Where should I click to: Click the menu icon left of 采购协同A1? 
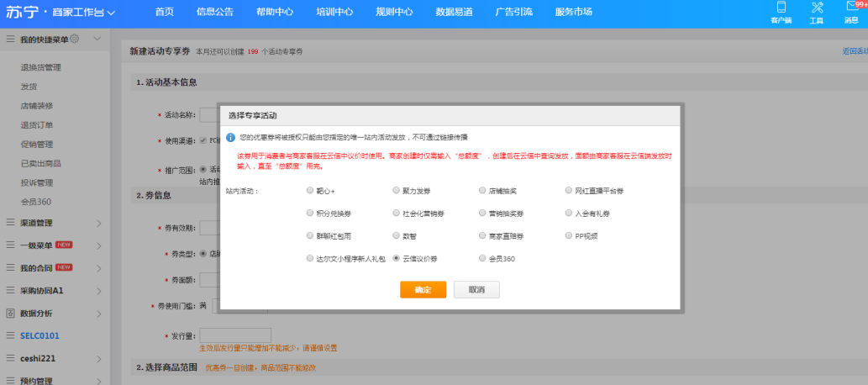point(10,291)
